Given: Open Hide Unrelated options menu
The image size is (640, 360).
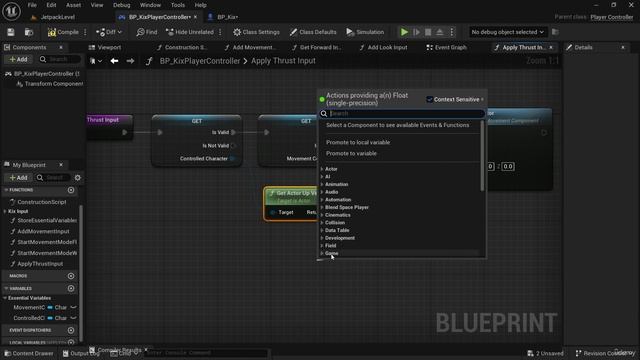Looking at the screenshot, I should click(220, 32).
